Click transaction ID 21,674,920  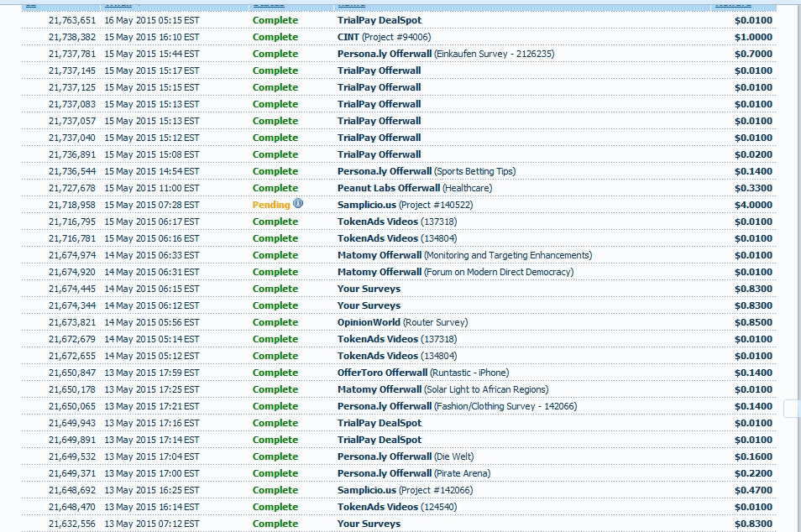(x=72, y=272)
